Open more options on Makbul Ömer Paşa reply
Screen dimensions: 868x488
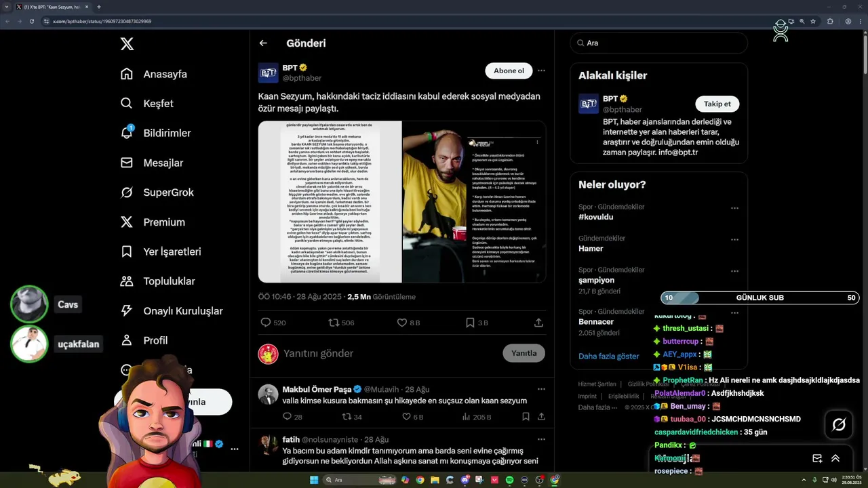click(x=541, y=389)
